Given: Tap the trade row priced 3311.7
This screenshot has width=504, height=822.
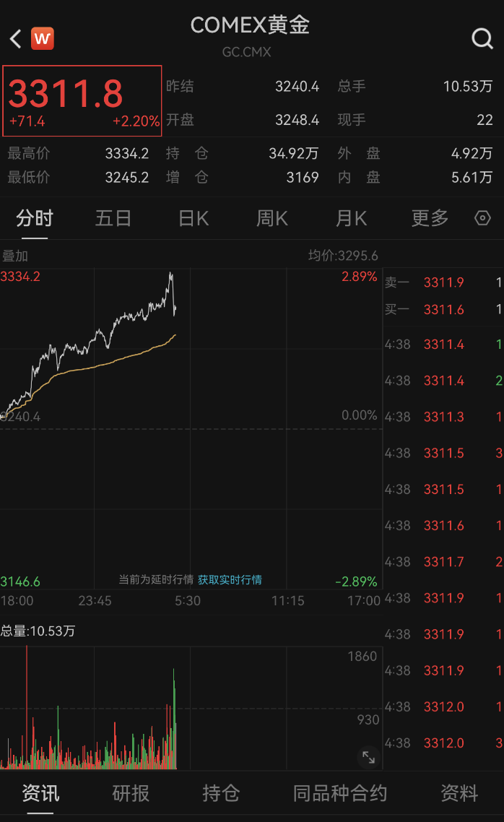Looking at the screenshot, I should 443,562.
